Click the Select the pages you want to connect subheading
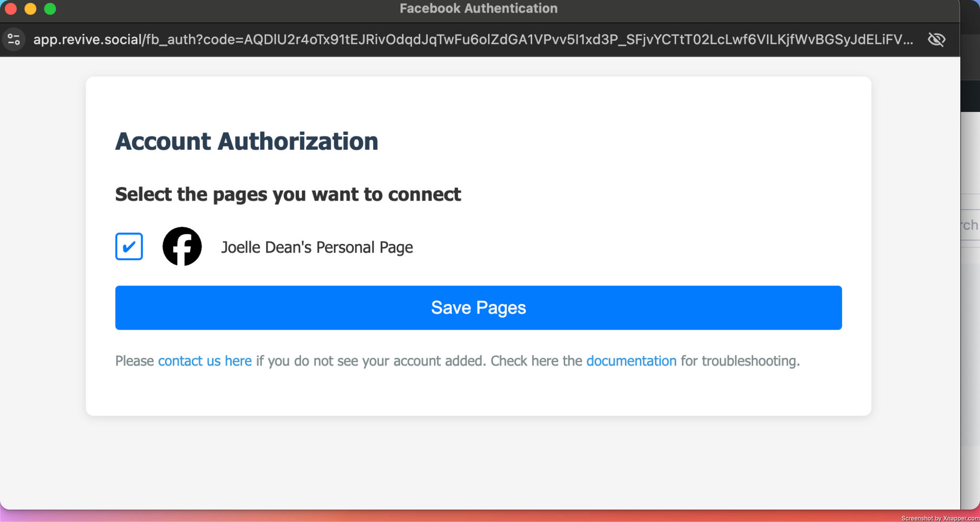The width and height of the screenshot is (980, 522). [x=288, y=194]
